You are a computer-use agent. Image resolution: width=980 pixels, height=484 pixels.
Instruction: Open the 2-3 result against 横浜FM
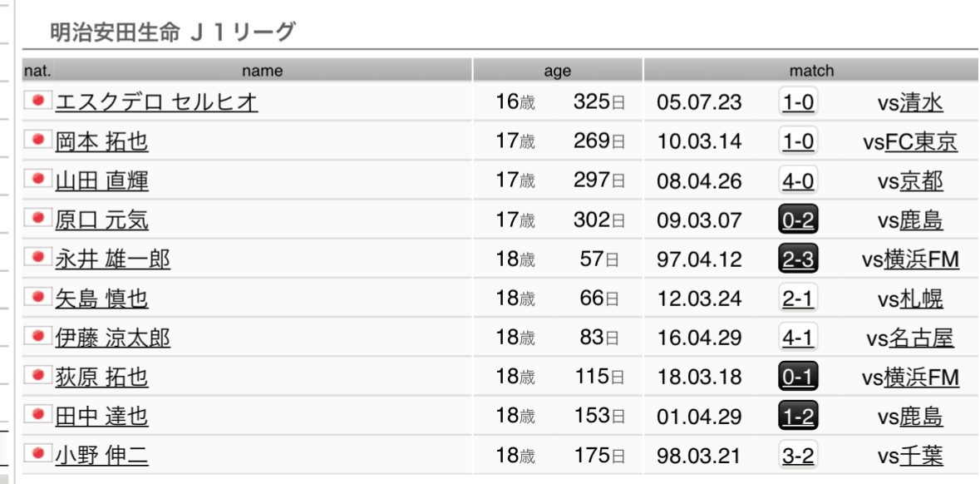pos(798,259)
